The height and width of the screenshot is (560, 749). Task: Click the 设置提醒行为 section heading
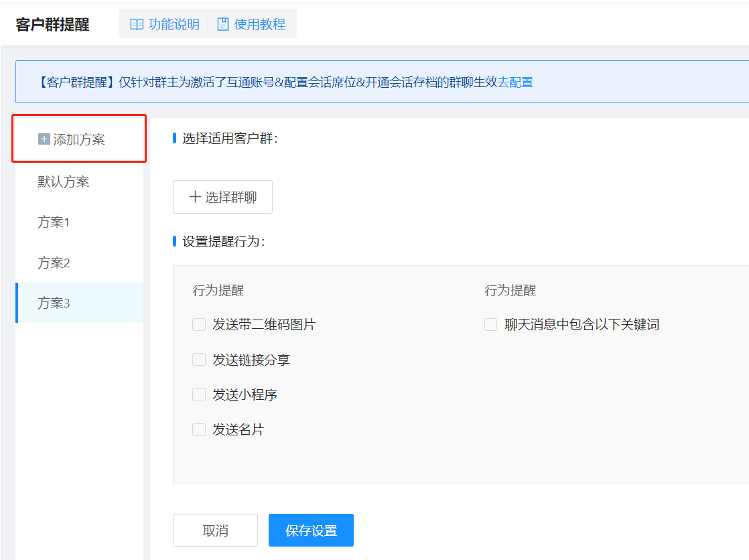point(224,241)
